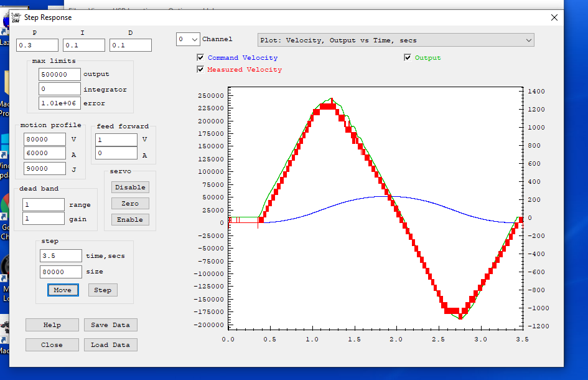This screenshot has width=588, height=380.
Task: Click the Google Chrome desktop shortcut icon
Action: pyautogui.click(x=4, y=206)
